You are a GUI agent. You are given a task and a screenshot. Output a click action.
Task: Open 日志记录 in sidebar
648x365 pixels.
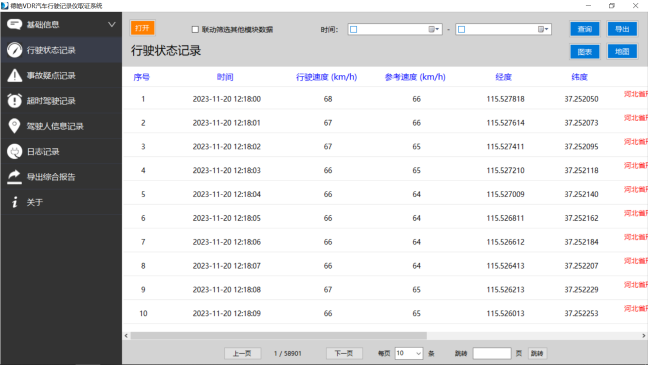pyautogui.click(x=61, y=151)
